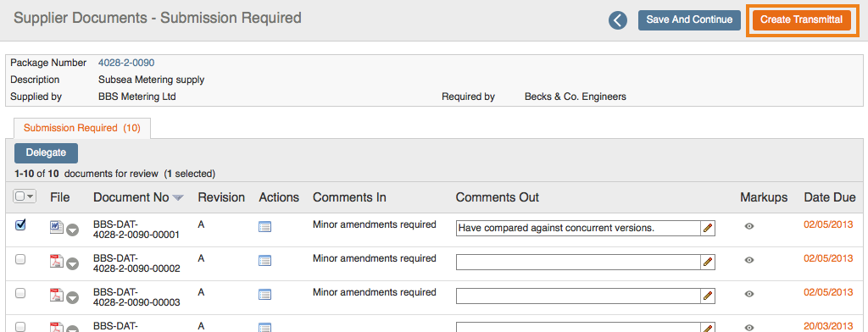
Task: Click Document No BBS-DAT-4028-2-0090-00002
Action: [136, 263]
